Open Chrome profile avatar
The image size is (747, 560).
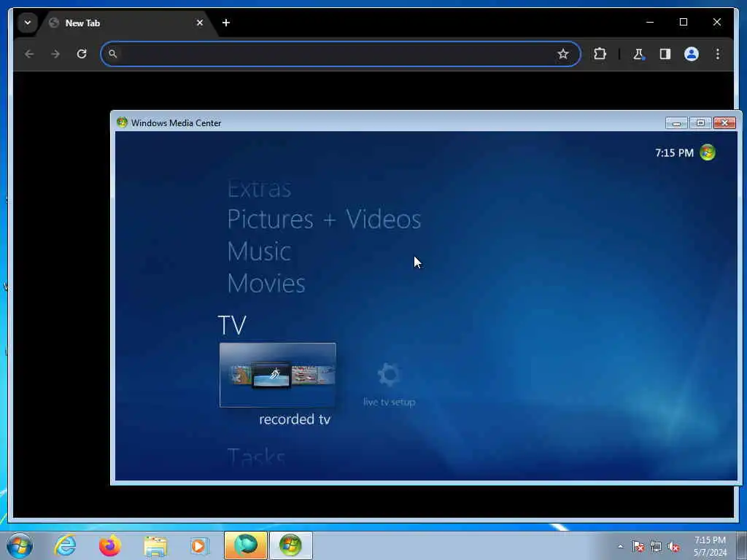(692, 54)
